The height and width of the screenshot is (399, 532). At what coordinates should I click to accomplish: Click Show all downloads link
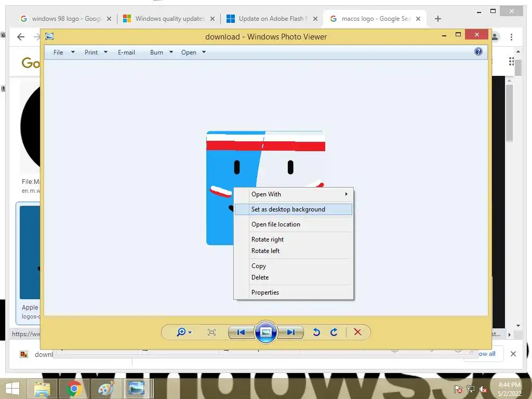[487, 354]
